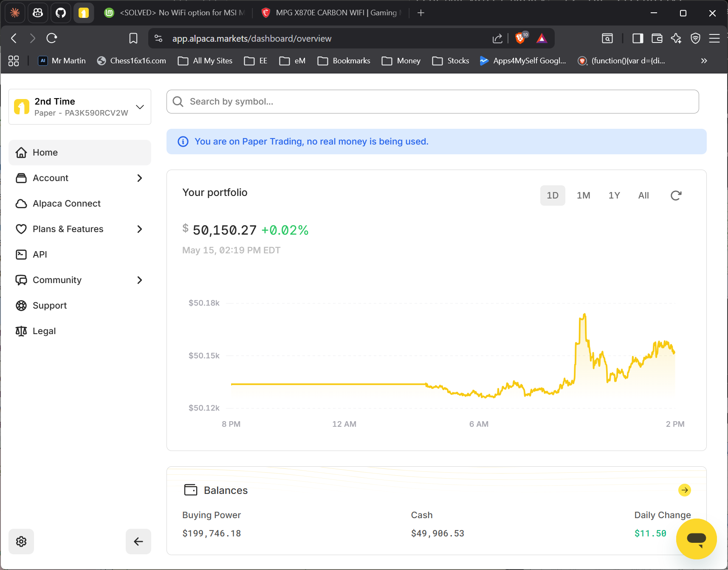The width and height of the screenshot is (728, 570).
Task: Share the current page link
Action: (497, 38)
